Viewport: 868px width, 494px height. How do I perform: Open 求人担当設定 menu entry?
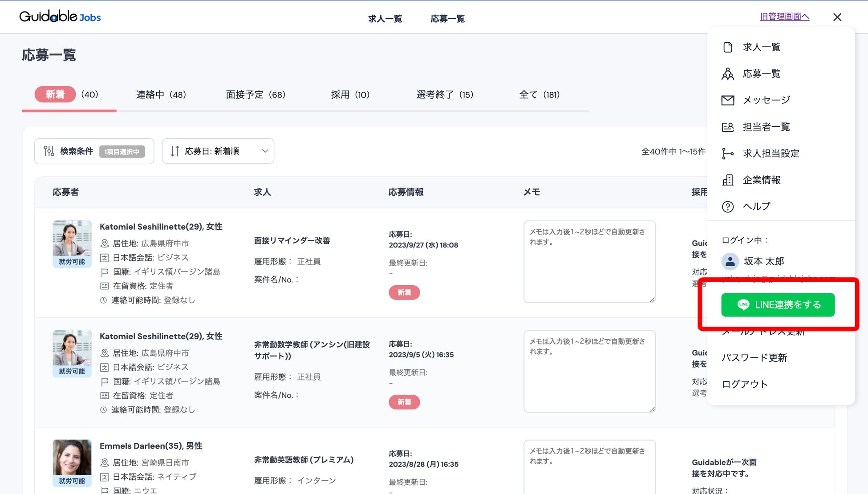pos(771,154)
